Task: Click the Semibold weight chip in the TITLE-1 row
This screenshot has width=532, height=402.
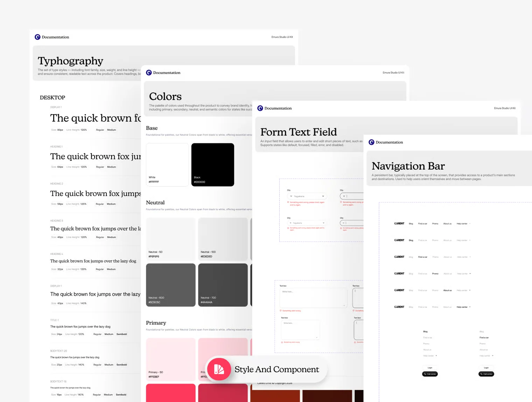Action: click(121, 334)
